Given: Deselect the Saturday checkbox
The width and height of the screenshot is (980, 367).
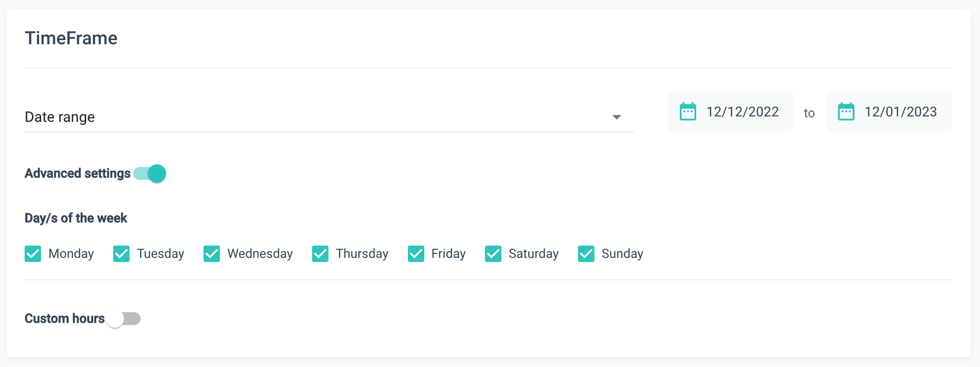Looking at the screenshot, I should (x=493, y=254).
